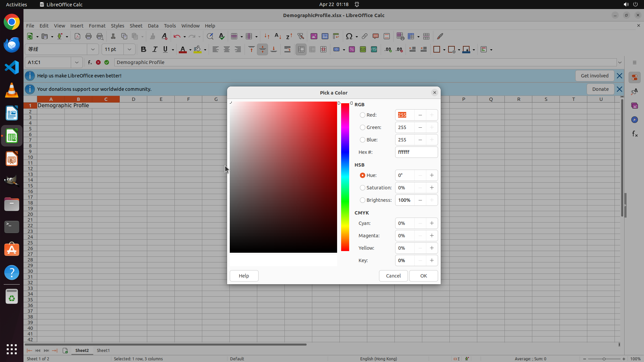Click the Sort Ascending toolbar icon
Screen dimensions: 644x362
pos(278,36)
